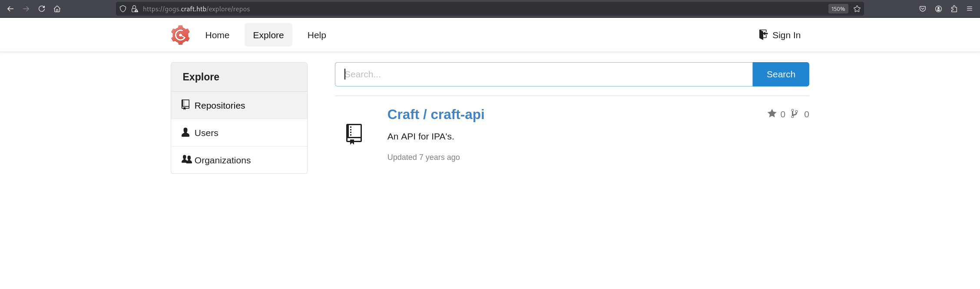Click the Sign In link
The width and height of the screenshot is (980, 289).
780,35
